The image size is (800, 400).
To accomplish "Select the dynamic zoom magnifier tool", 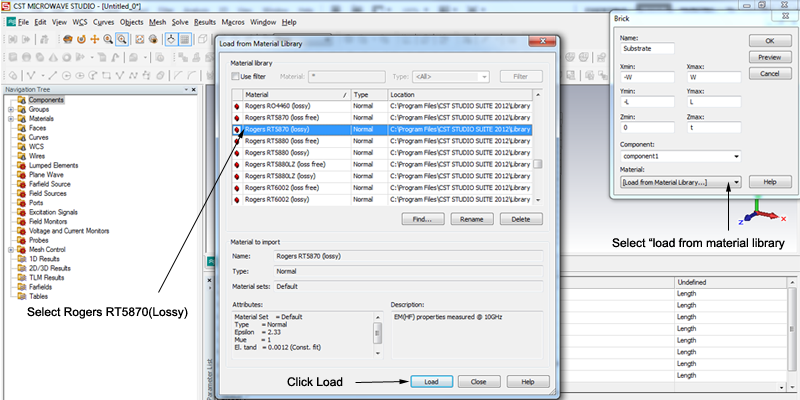I will point(108,39).
